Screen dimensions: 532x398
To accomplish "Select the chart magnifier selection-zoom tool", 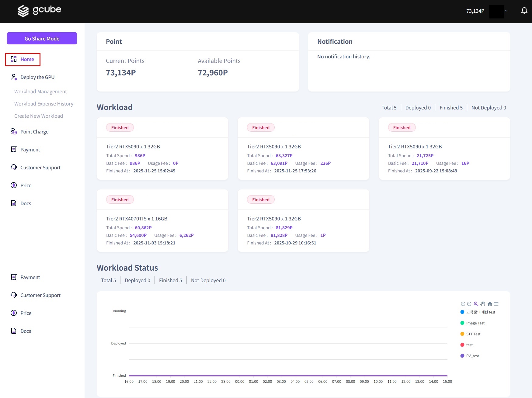I will tap(476, 304).
